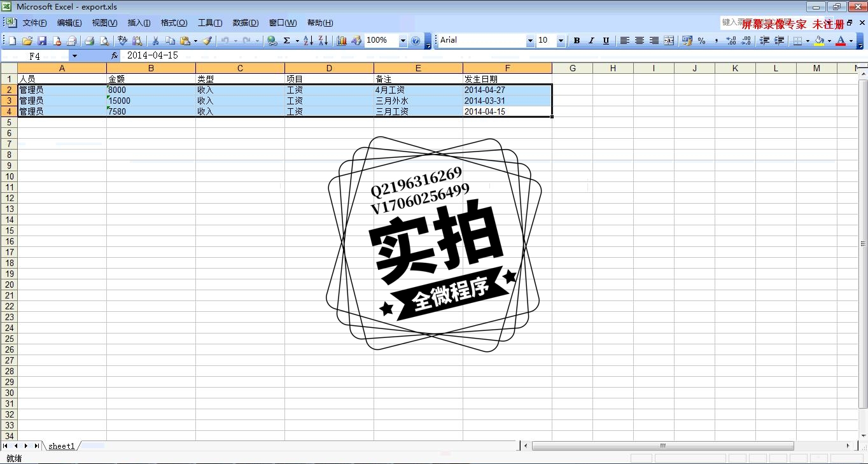Apply AutoSum with the sigma icon
This screenshot has height=464, width=868.
coord(287,41)
